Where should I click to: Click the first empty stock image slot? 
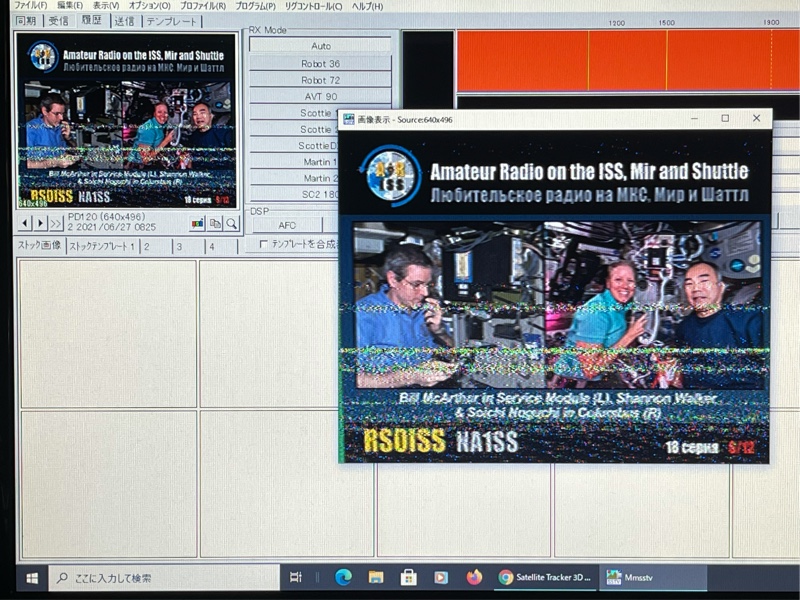click(x=108, y=334)
